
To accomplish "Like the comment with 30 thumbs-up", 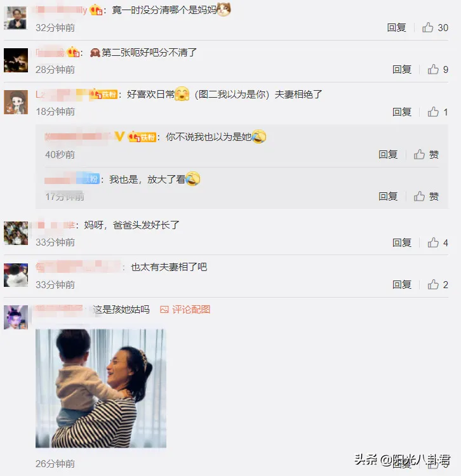I will (435, 28).
